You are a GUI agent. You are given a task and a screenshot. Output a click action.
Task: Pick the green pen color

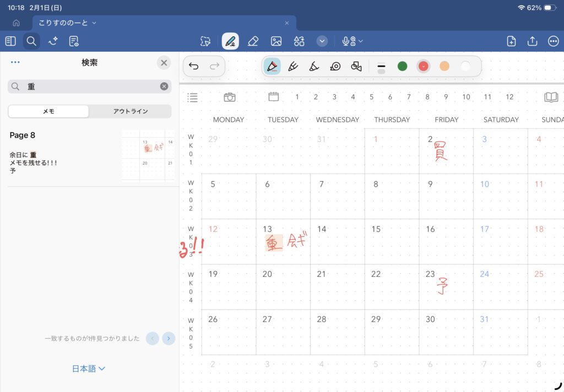tap(402, 66)
